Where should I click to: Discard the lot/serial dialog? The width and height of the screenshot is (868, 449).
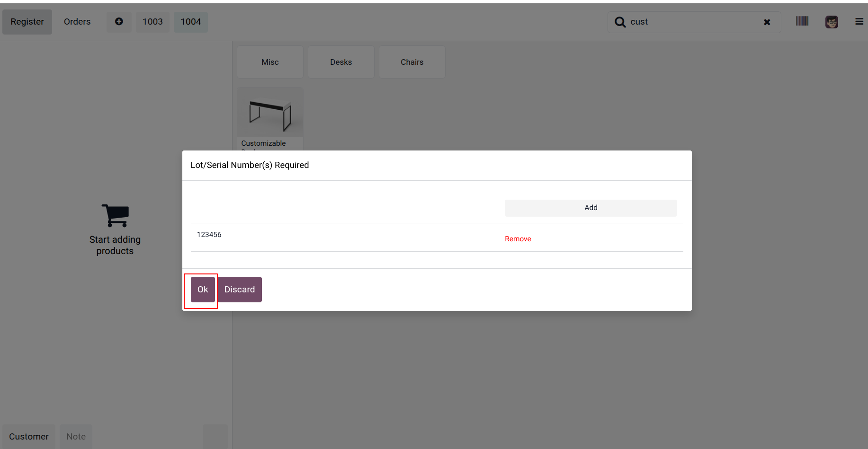(x=240, y=290)
